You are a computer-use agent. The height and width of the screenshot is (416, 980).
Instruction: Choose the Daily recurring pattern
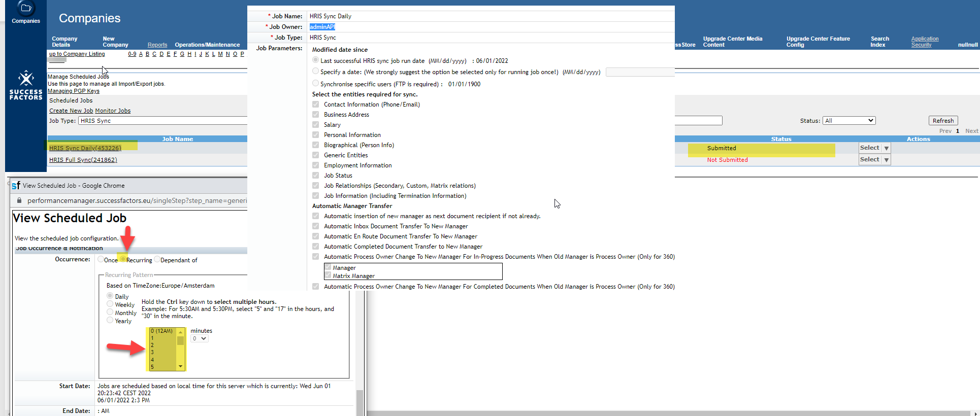pyautogui.click(x=110, y=296)
